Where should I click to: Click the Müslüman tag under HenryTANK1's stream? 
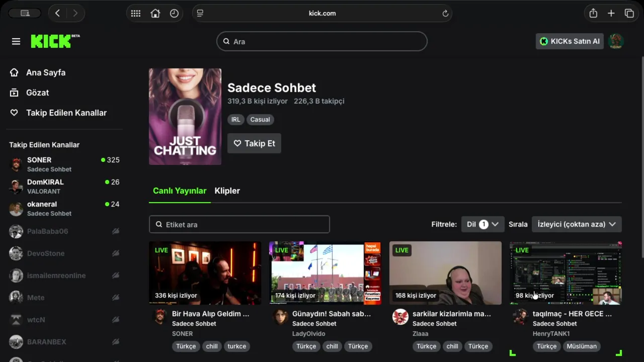pos(582,346)
